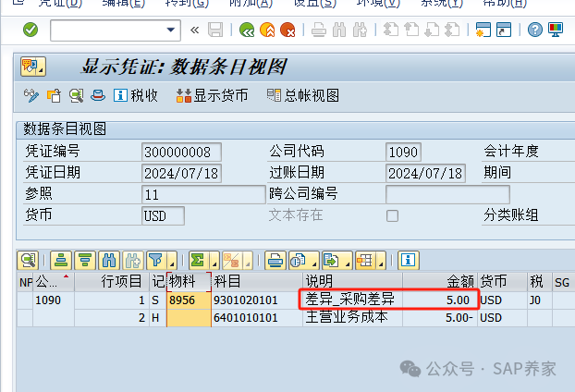The width and height of the screenshot is (575, 392).
Task: Click the 科目 column header
Action: [x=257, y=282]
